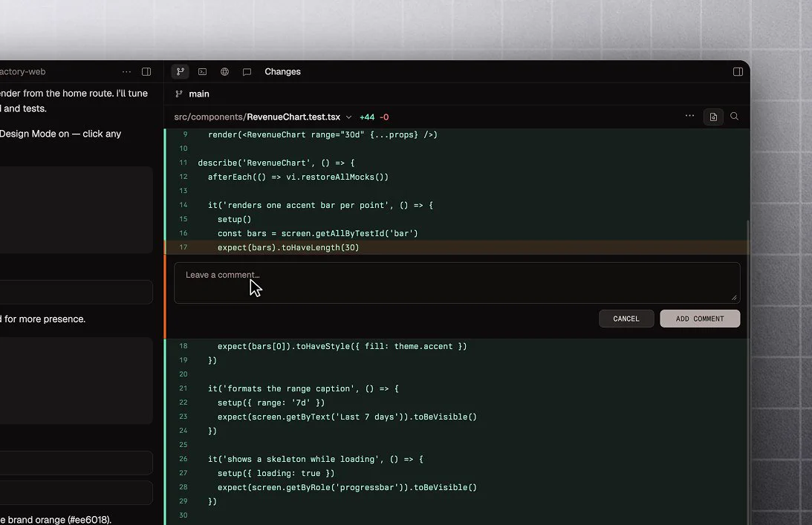Click line number 17
Viewport: 812px width, 525px height.
point(183,247)
